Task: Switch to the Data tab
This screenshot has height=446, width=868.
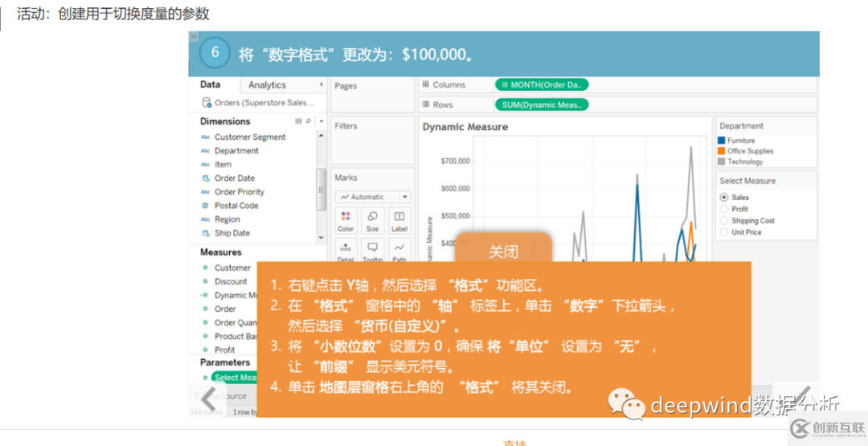Action: (211, 84)
